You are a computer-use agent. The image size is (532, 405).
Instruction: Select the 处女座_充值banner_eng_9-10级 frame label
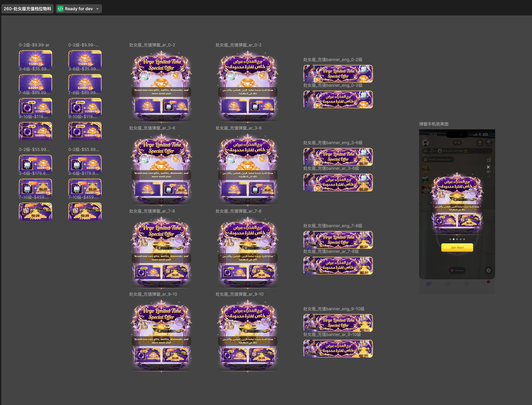pyautogui.click(x=334, y=309)
